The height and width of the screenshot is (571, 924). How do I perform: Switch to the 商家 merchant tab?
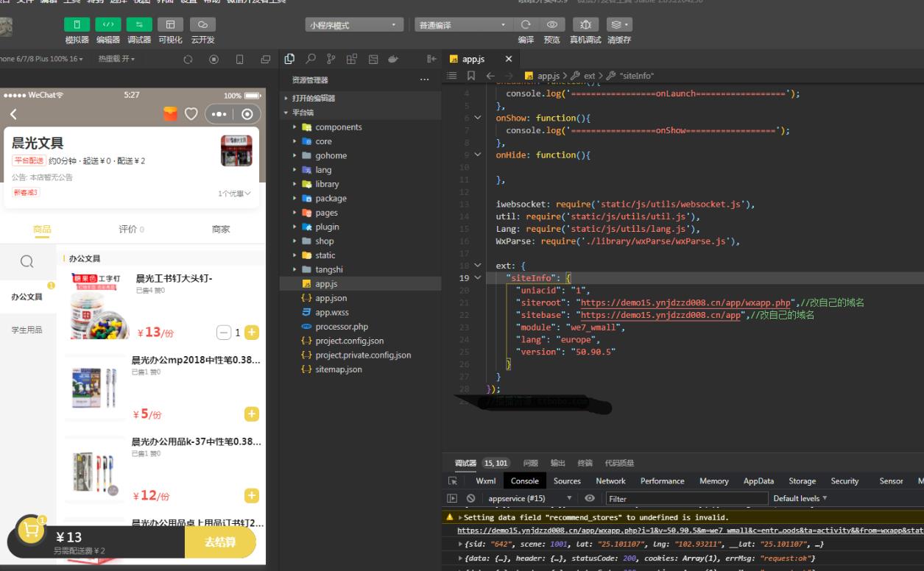point(221,230)
